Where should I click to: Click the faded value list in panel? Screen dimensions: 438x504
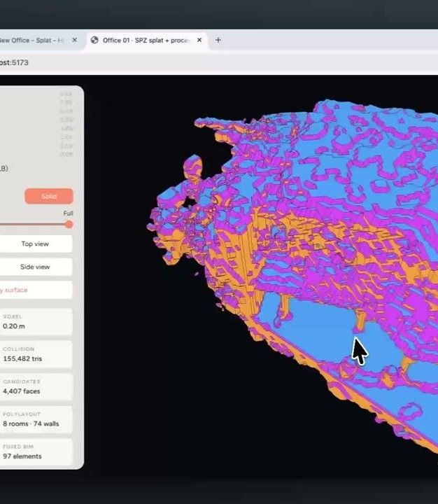pyautogui.click(x=66, y=124)
